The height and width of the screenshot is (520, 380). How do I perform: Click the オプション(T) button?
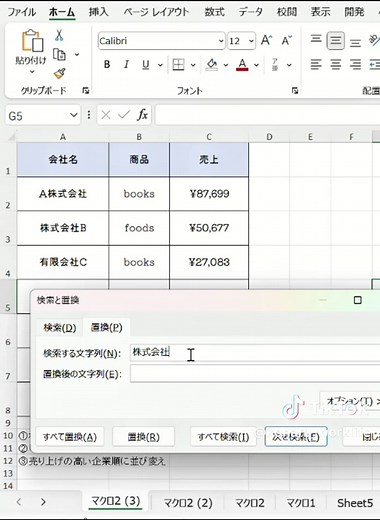(x=350, y=401)
